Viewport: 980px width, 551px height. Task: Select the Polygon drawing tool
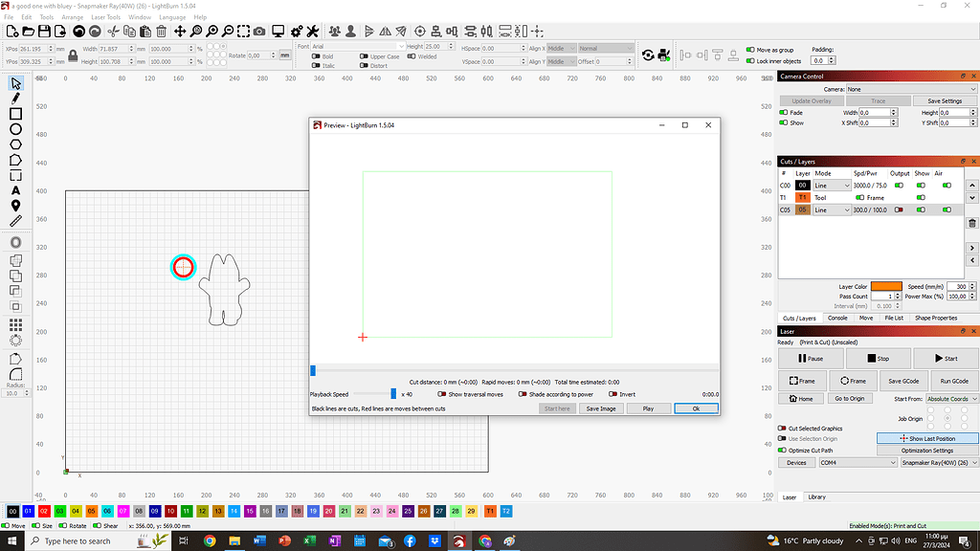click(13, 144)
